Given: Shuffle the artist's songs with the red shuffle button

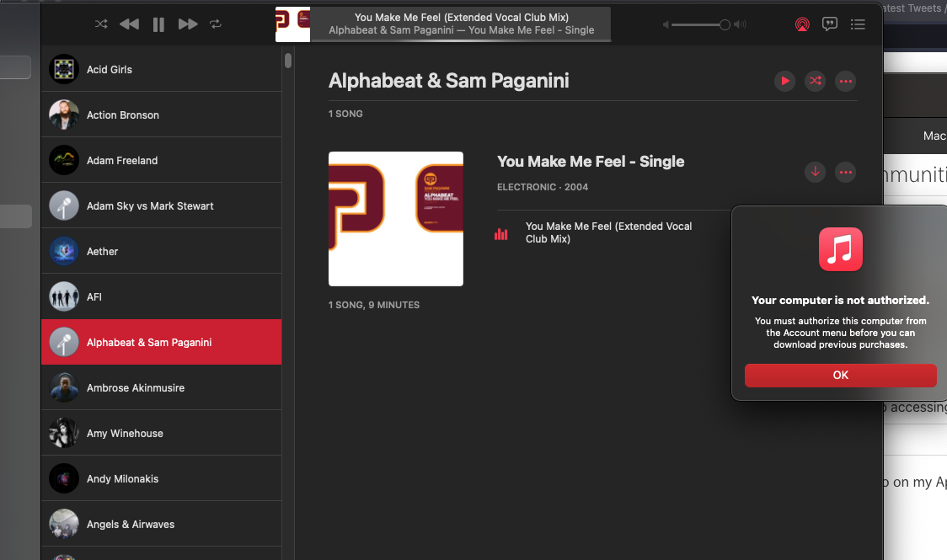Looking at the screenshot, I should click(816, 81).
